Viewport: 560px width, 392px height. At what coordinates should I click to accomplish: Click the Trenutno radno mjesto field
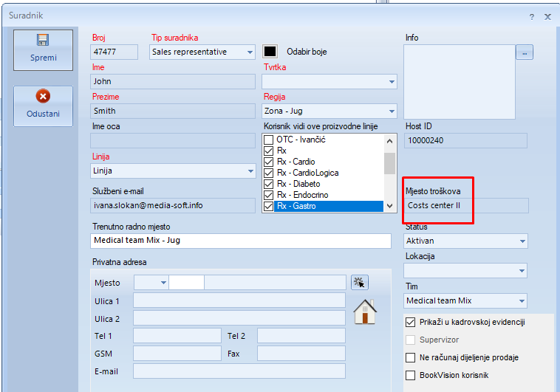pos(241,241)
